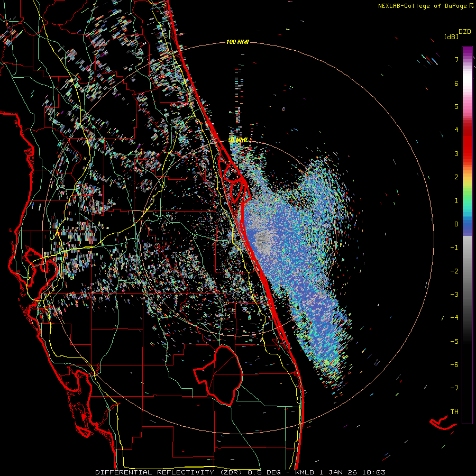Click the 1 JAN 26 10:03 timestamp
This screenshot has height=476, width=476.
(x=352, y=472)
